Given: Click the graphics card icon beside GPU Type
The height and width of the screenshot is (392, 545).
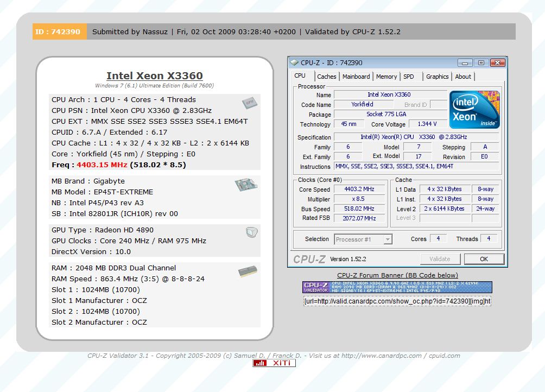Looking at the screenshot, I should [252, 232].
